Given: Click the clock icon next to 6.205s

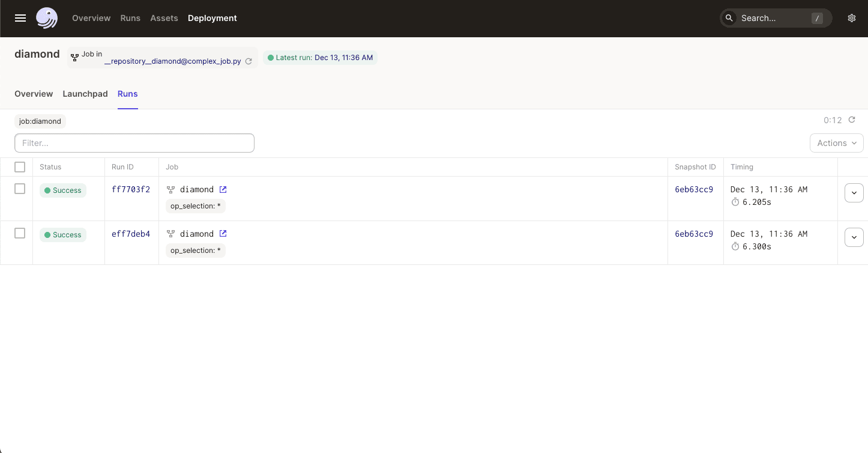Looking at the screenshot, I should click(735, 202).
